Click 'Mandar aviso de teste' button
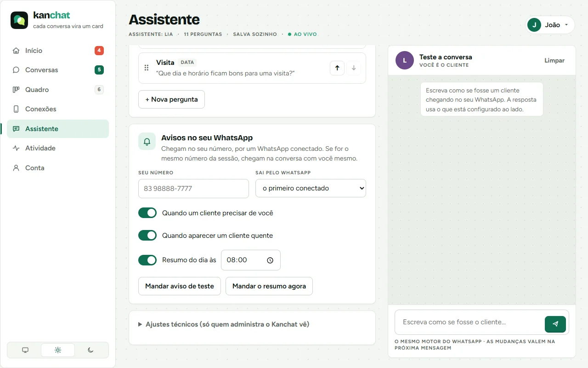This screenshot has width=588, height=368. (180, 286)
